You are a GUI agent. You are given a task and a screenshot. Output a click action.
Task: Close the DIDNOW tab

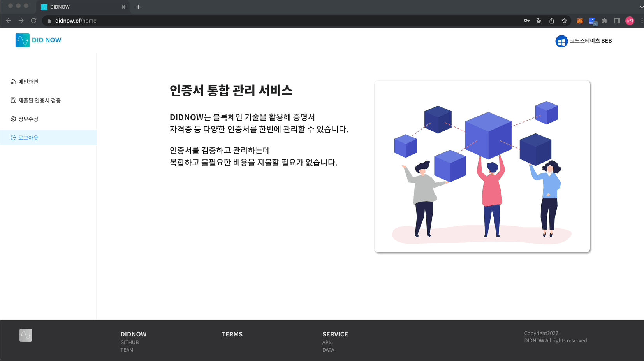tap(123, 7)
